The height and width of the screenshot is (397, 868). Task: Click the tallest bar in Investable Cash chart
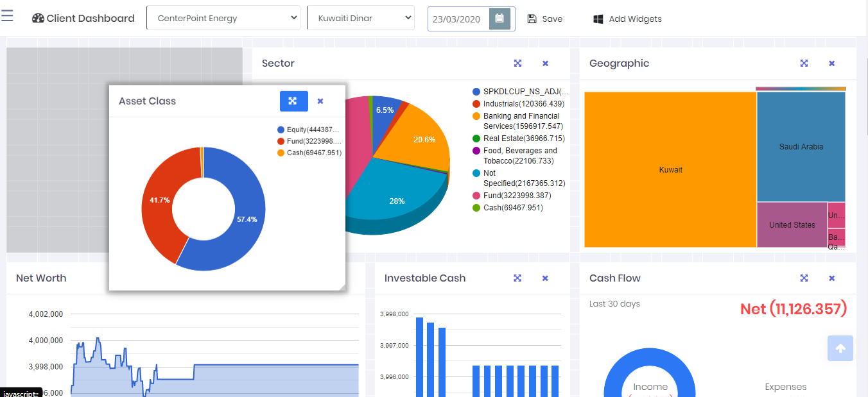click(x=419, y=357)
